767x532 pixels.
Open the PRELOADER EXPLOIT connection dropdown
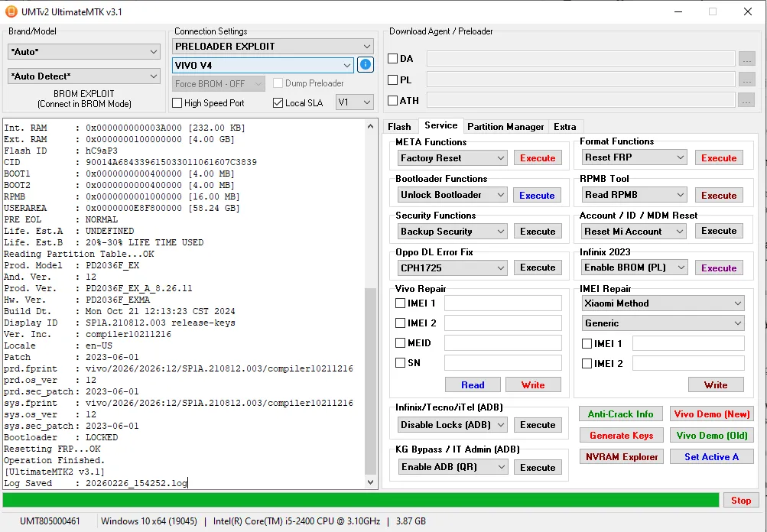(x=273, y=47)
